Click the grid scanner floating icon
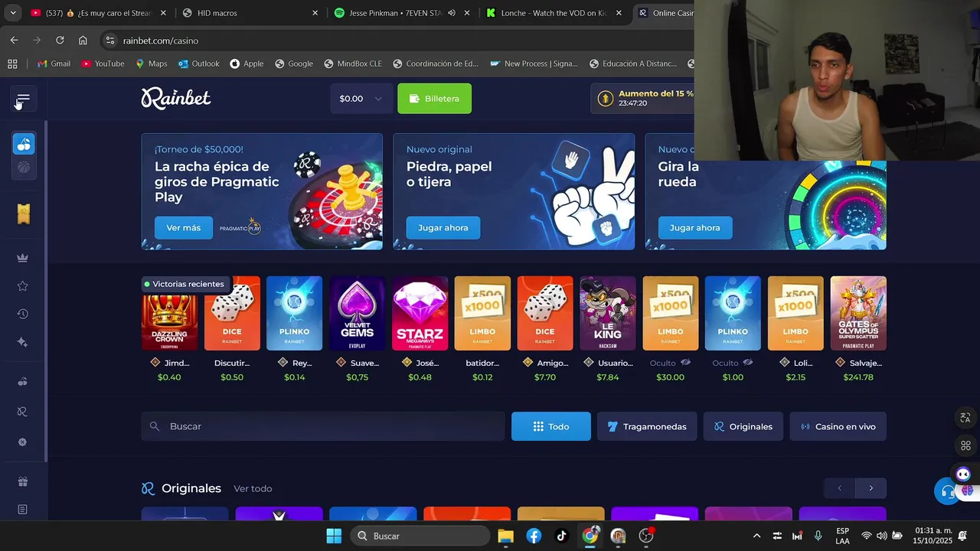Screen dimensions: 980x551 pyautogui.click(x=965, y=445)
